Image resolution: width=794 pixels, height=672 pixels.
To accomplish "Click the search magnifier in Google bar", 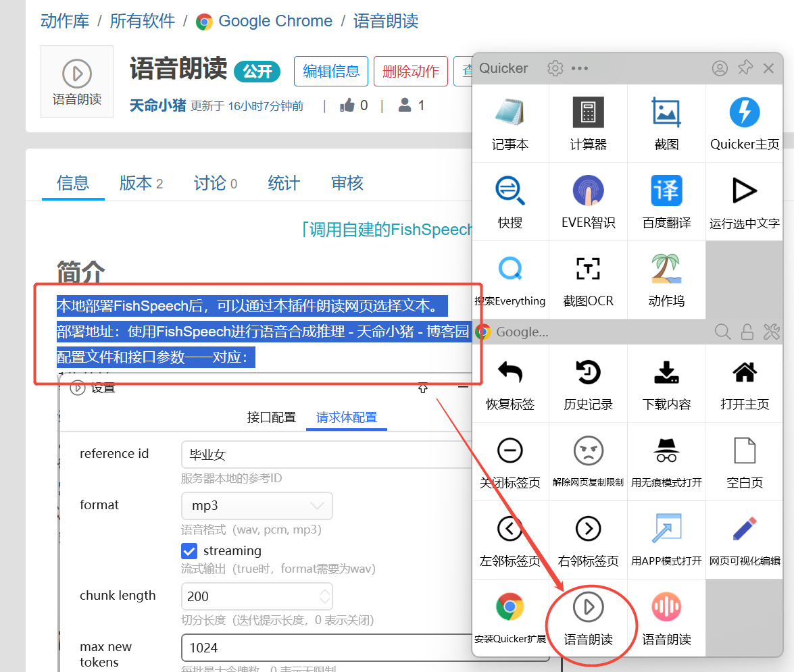I will tap(722, 332).
